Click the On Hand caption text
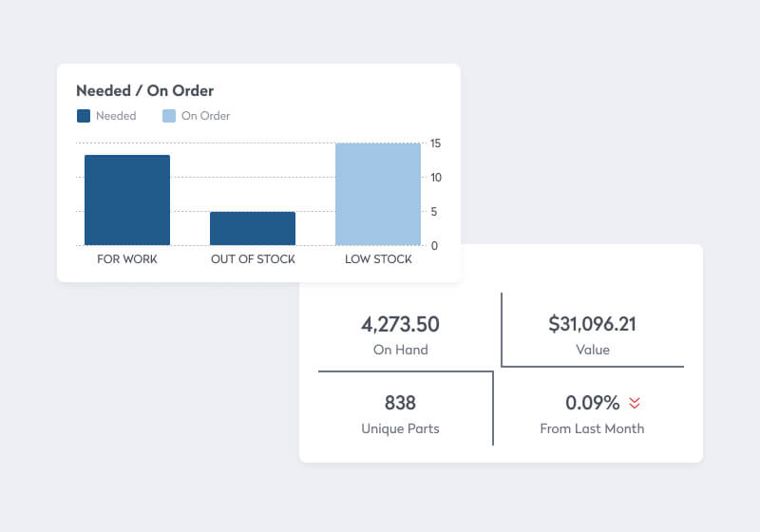This screenshot has width=760, height=532. point(400,350)
